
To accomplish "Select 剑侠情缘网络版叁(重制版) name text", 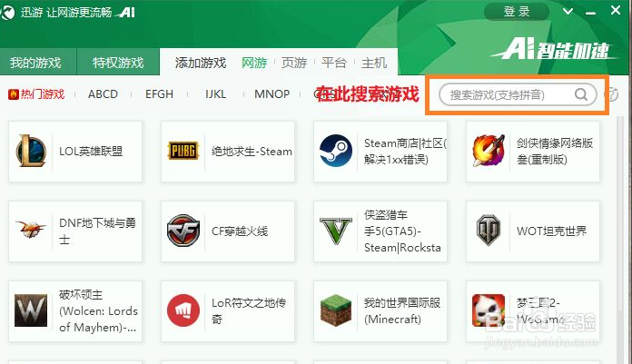I will click(x=555, y=152).
